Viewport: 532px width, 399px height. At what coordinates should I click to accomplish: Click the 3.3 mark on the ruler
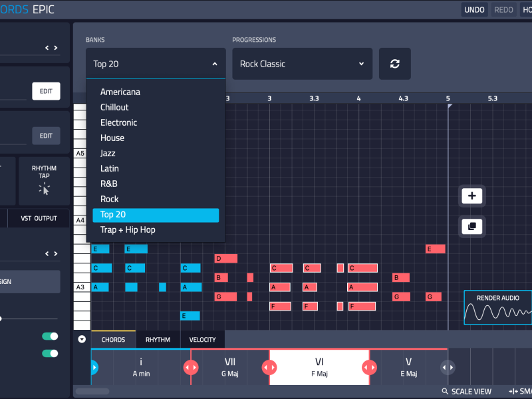(314, 98)
